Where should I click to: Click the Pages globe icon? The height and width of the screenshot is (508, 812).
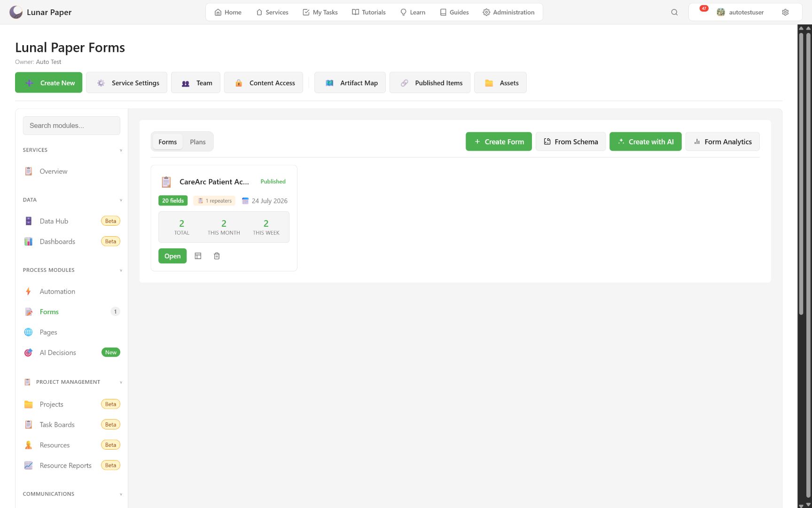(x=29, y=332)
